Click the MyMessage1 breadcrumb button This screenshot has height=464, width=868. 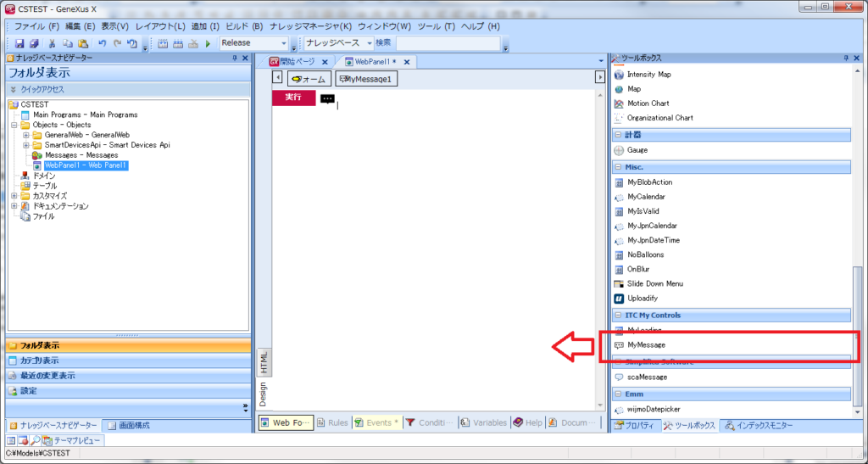(x=366, y=79)
